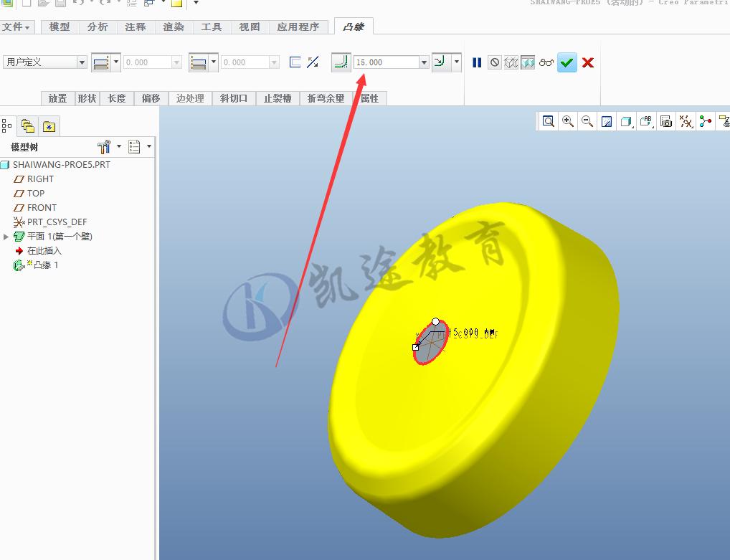
Task: Select the zoom in magnifier icon
Action: click(567, 121)
